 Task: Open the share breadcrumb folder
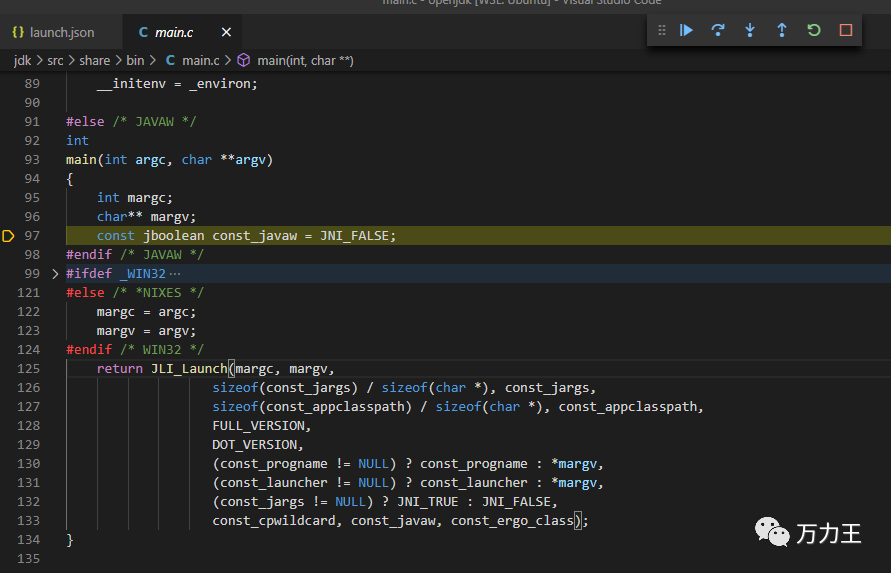(95, 61)
